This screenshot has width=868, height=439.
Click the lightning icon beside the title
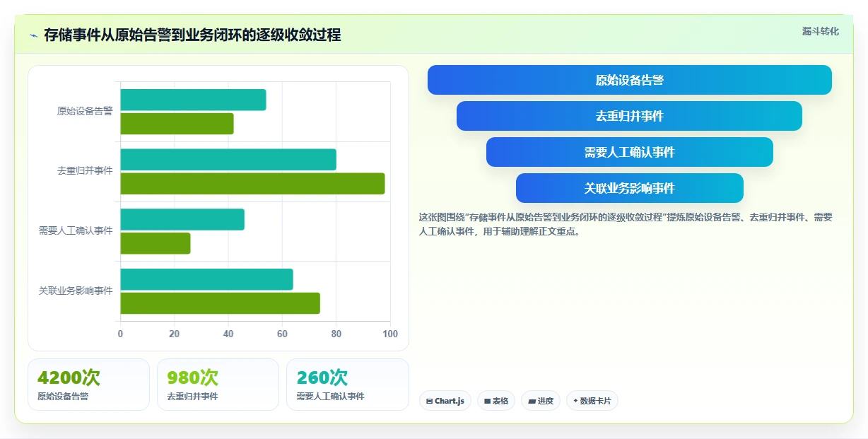[33, 35]
